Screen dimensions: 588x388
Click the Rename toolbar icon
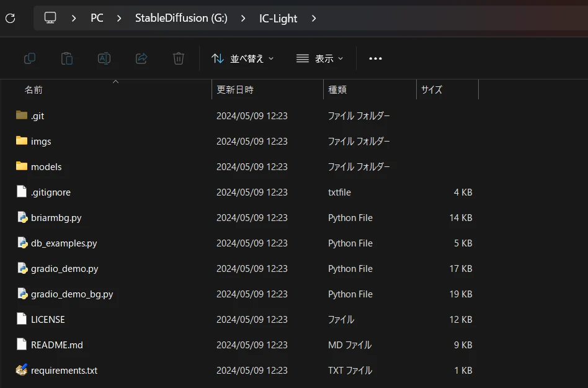point(104,58)
